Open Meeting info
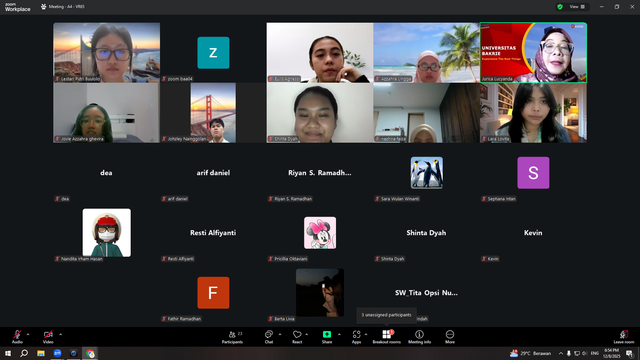Screen dimensions: 640x360 coord(420,337)
